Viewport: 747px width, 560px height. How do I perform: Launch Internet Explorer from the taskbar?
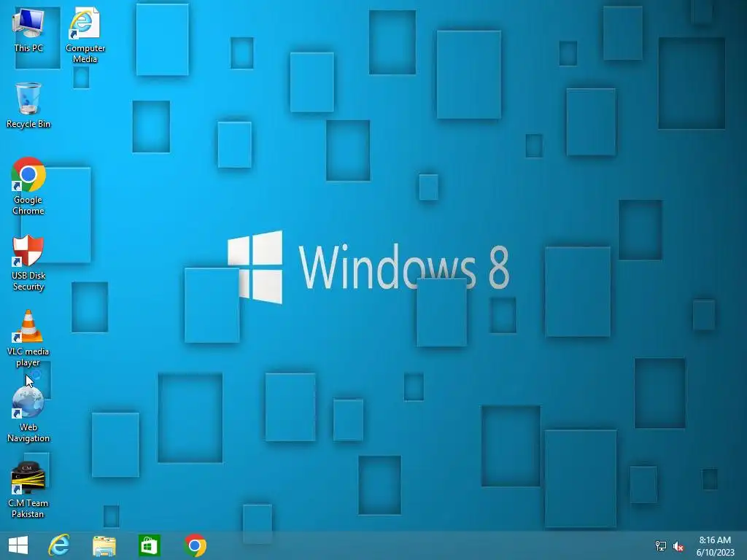[x=59, y=545]
